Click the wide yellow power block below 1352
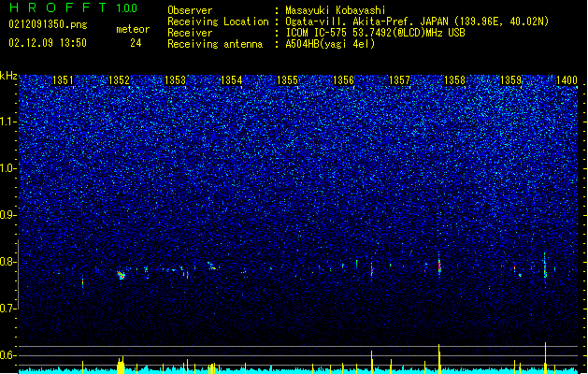 [121, 366]
